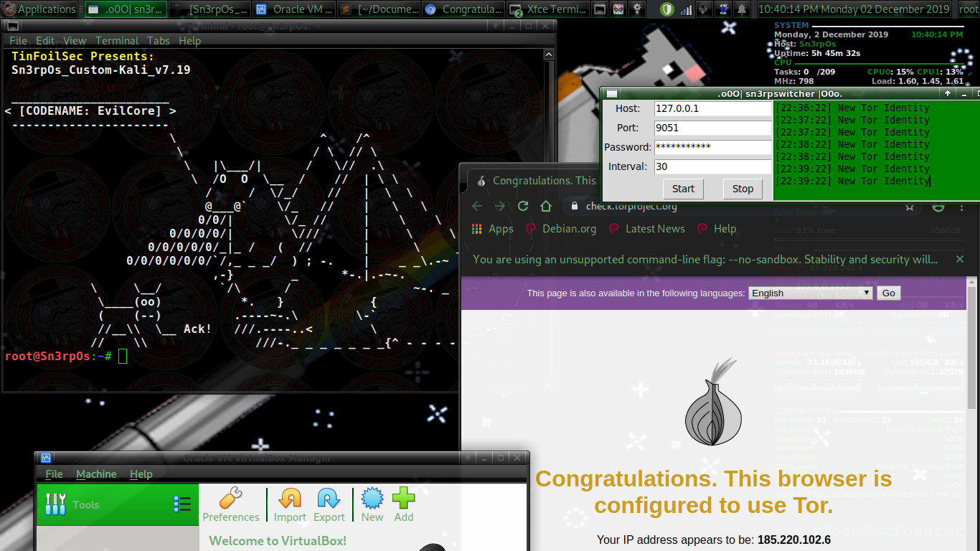Image resolution: width=980 pixels, height=551 pixels.
Task: Open the Terminal menu in the terminal menubar
Action: (117, 41)
